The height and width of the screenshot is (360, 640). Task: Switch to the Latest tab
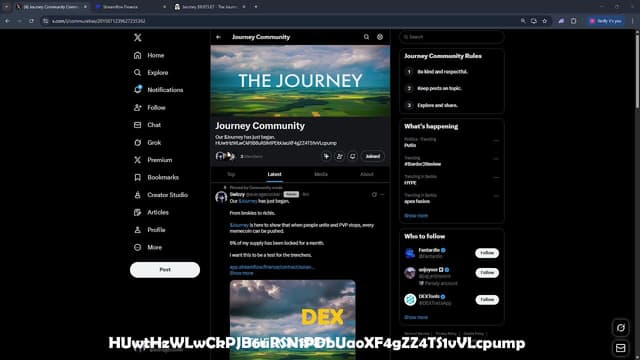point(274,174)
